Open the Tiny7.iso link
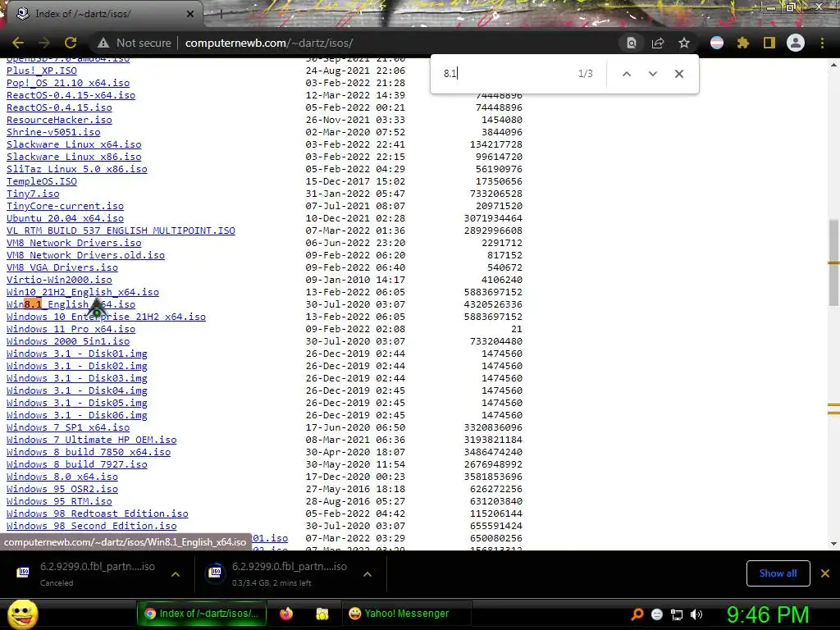This screenshot has width=840, height=630. click(x=33, y=194)
